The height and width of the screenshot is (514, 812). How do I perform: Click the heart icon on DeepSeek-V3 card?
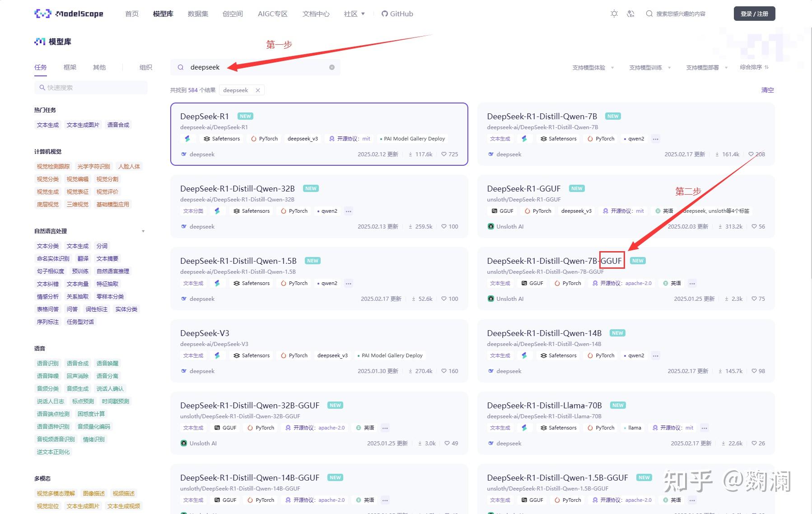(x=444, y=371)
